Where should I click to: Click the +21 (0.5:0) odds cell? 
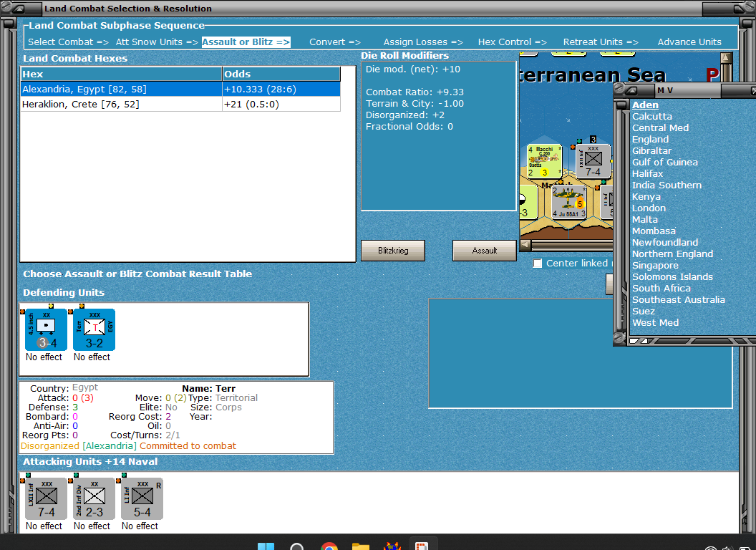[x=281, y=105]
